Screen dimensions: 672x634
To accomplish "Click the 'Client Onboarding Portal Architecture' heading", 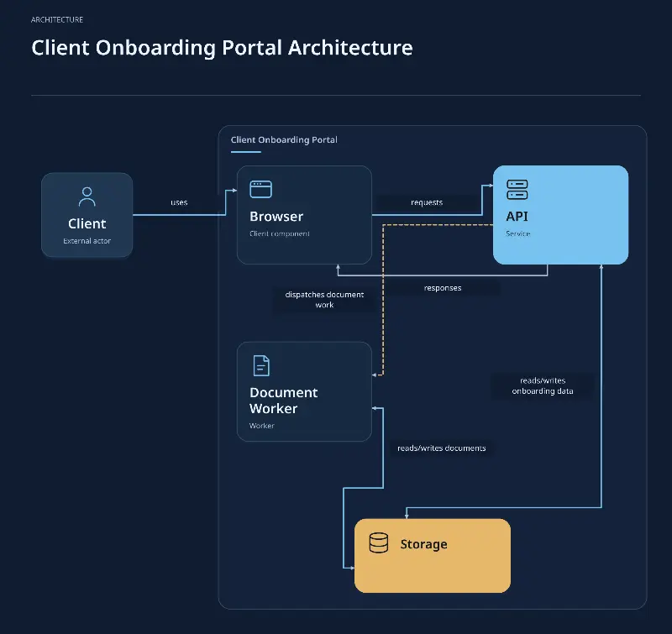I will click(222, 48).
